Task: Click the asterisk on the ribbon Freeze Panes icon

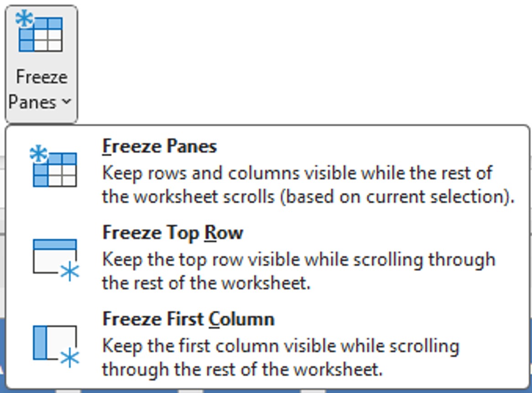Action: click(24, 20)
